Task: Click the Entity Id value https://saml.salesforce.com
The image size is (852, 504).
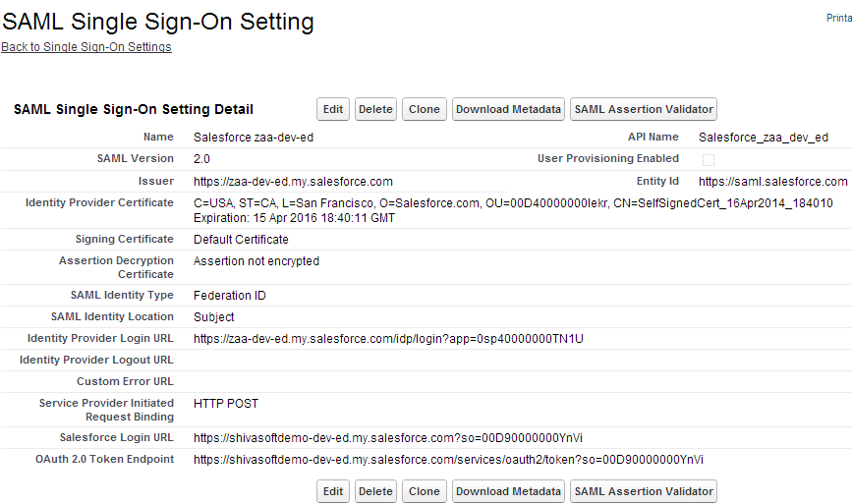Action: [x=772, y=182]
